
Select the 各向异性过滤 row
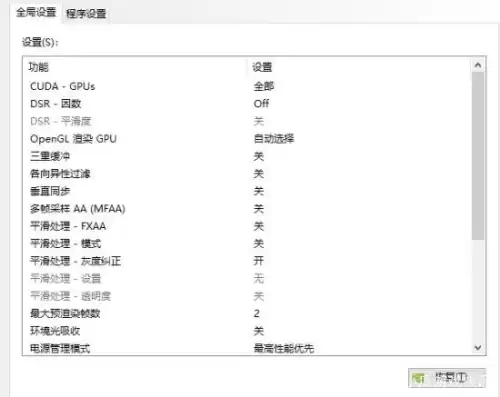pyautogui.click(x=247, y=174)
